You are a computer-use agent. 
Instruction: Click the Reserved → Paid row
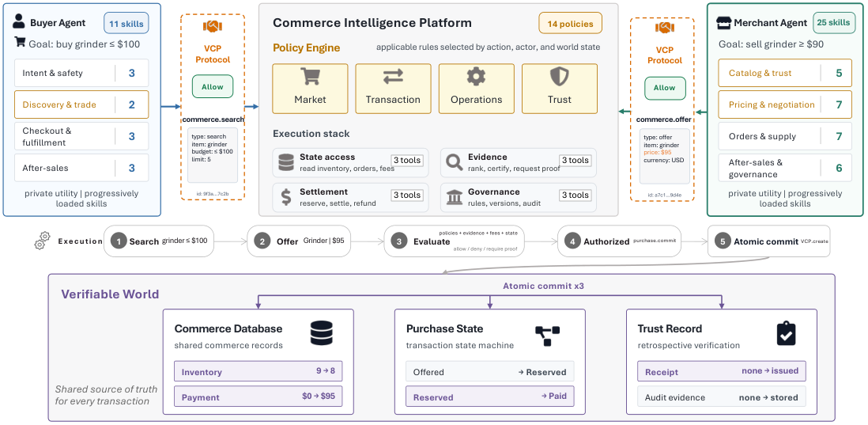tap(490, 397)
